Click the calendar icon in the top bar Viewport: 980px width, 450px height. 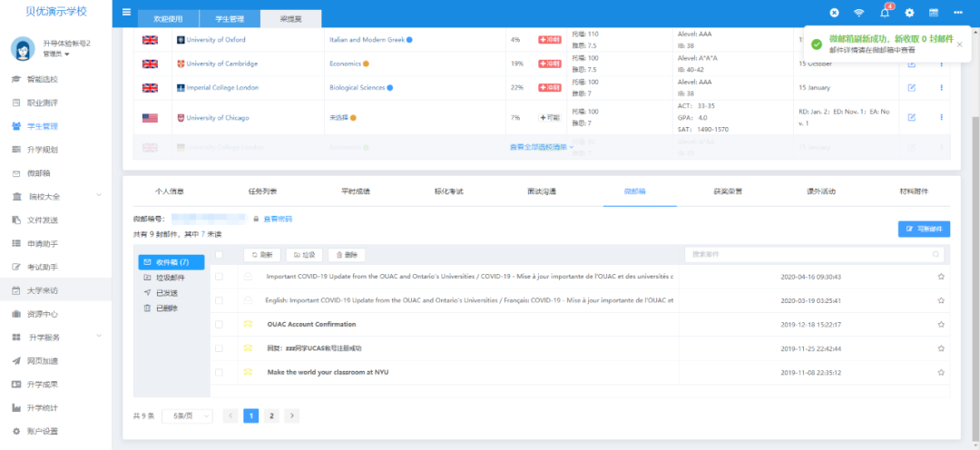[934, 12]
